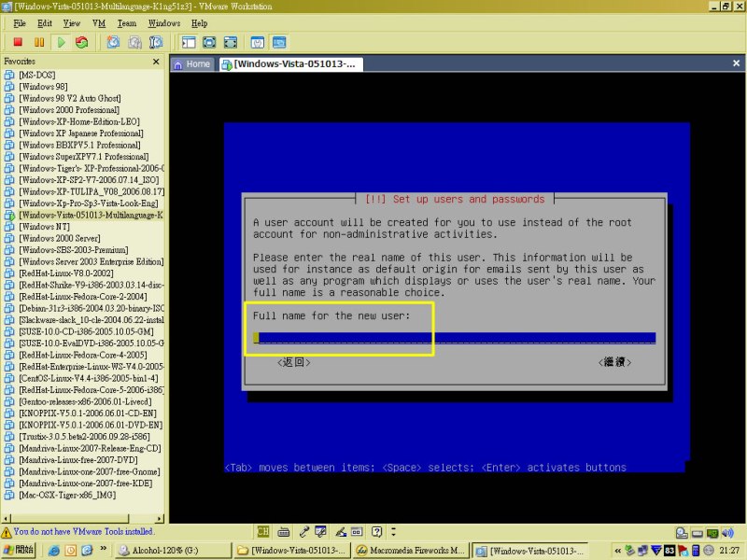Expand hidden system tray icons chevron
Image resolution: width=747 pixels, height=560 pixels.
[618, 551]
